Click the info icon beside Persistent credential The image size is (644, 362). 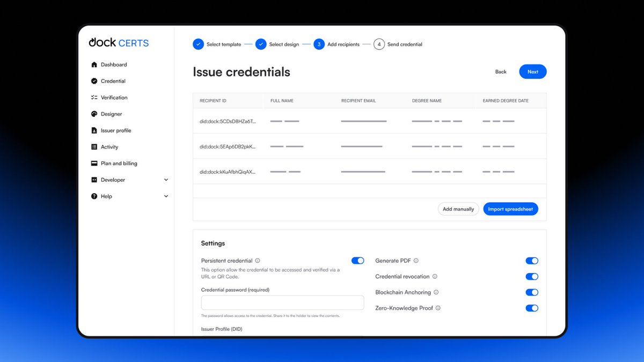258,261
